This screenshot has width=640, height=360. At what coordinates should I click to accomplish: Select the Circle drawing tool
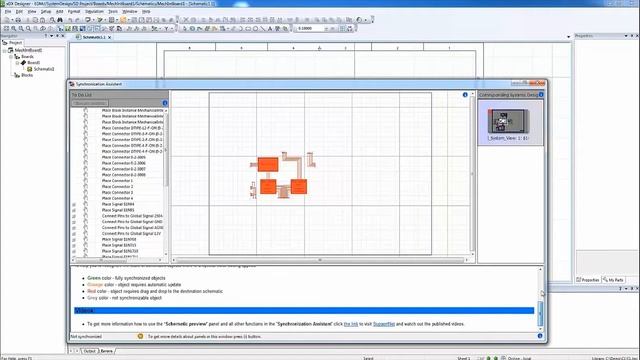coord(255,29)
